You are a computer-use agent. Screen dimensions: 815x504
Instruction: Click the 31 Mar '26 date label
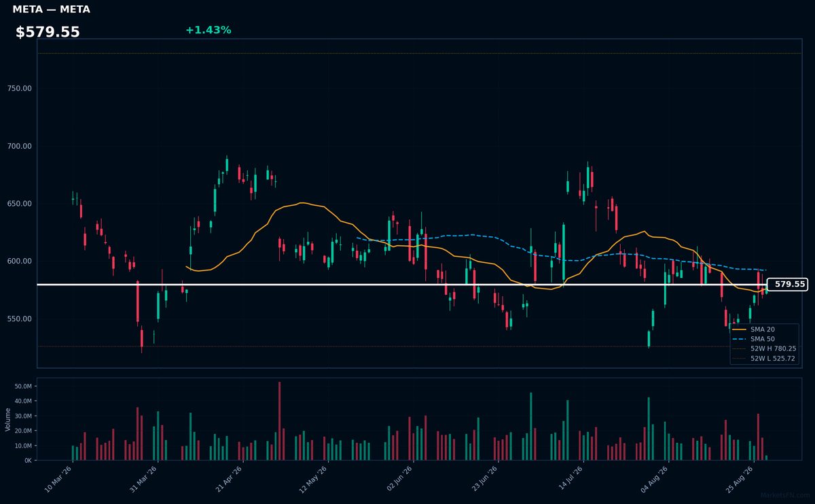click(x=142, y=479)
